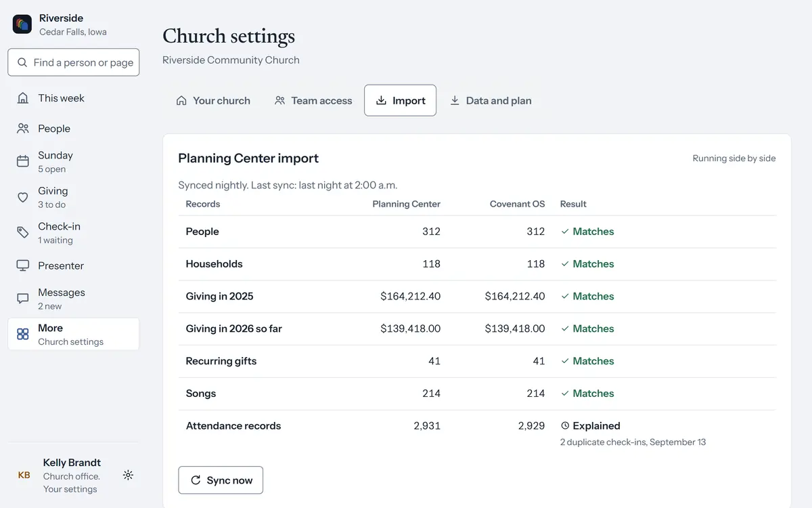The height and width of the screenshot is (508, 812).
Task: Open Presenter in the sidebar
Action: tap(74, 266)
